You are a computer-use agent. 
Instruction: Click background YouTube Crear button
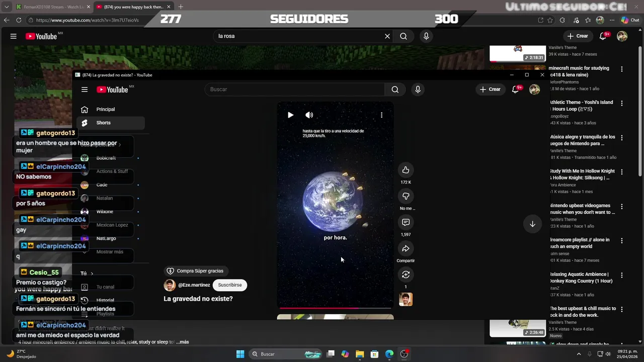point(578,36)
